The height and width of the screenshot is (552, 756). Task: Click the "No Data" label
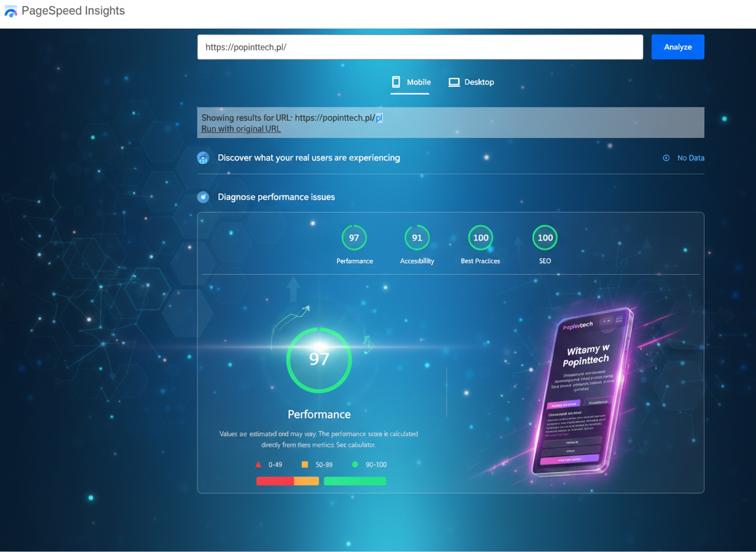690,158
